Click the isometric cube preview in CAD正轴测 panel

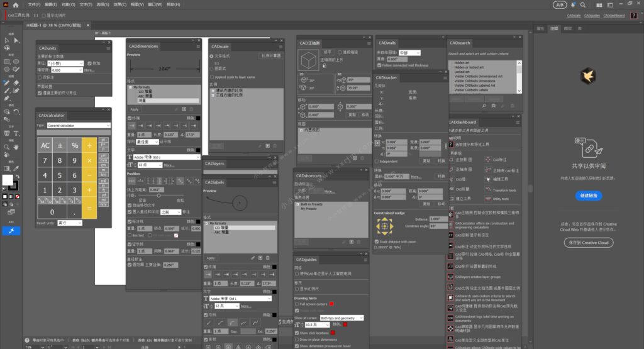tap(308, 61)
